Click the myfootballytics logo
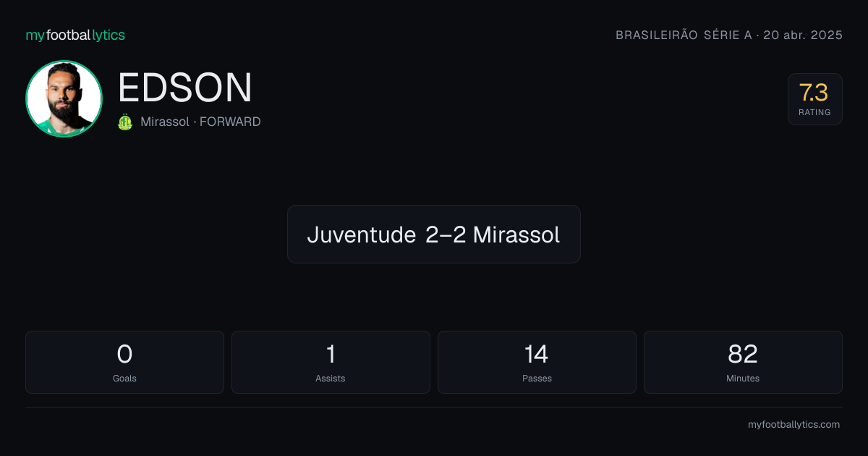Image resolution: width=868 pixels, height=456 pixels. tap(75, 35)
